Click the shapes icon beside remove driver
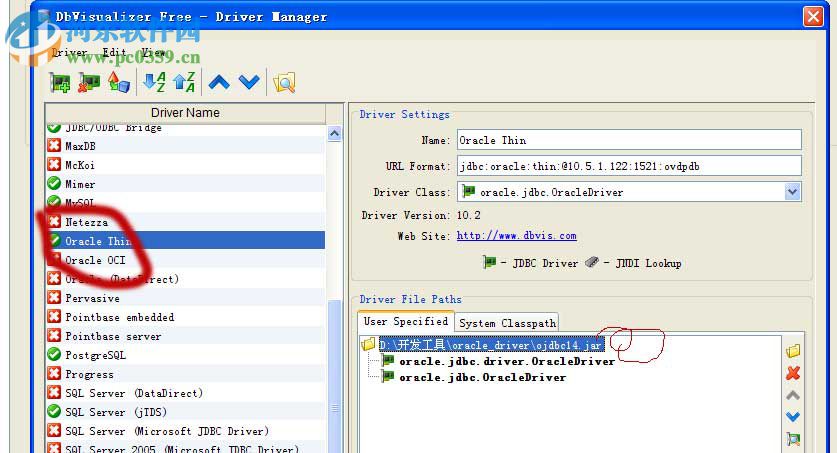Viewport: 837px width, 453px height. pos(119,82)
